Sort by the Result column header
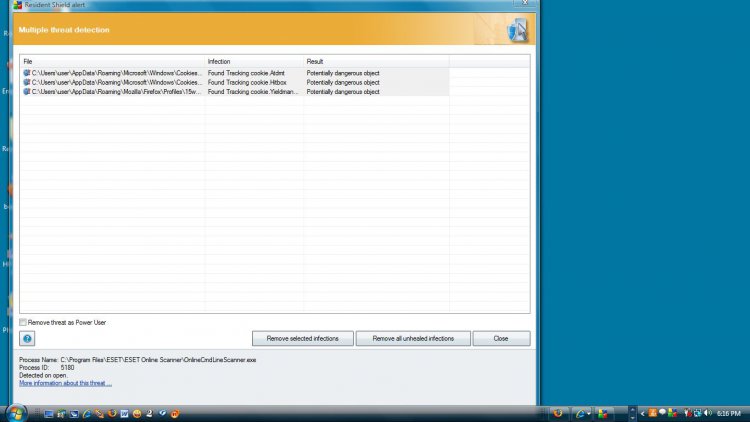 click(376, 61)
